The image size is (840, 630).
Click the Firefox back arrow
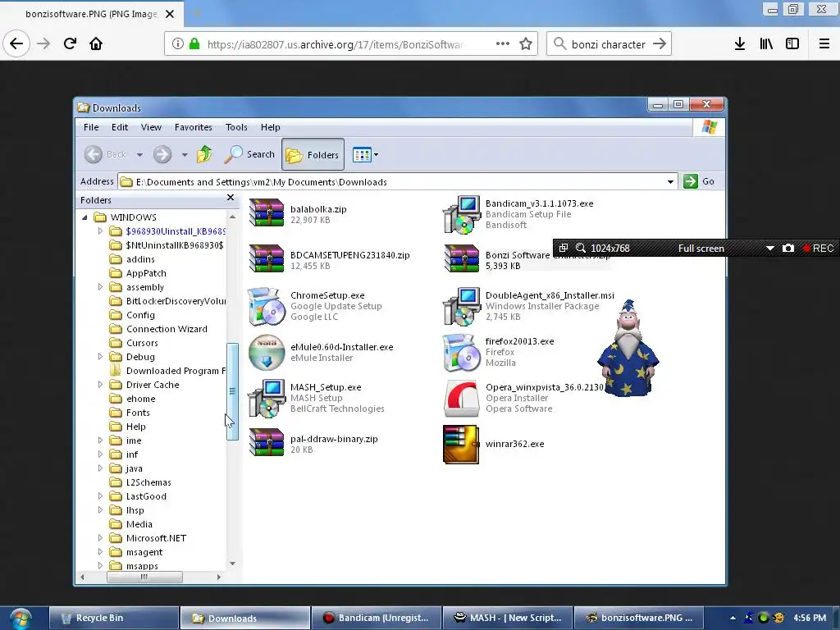pyautogui.click(x=16, y=43)
